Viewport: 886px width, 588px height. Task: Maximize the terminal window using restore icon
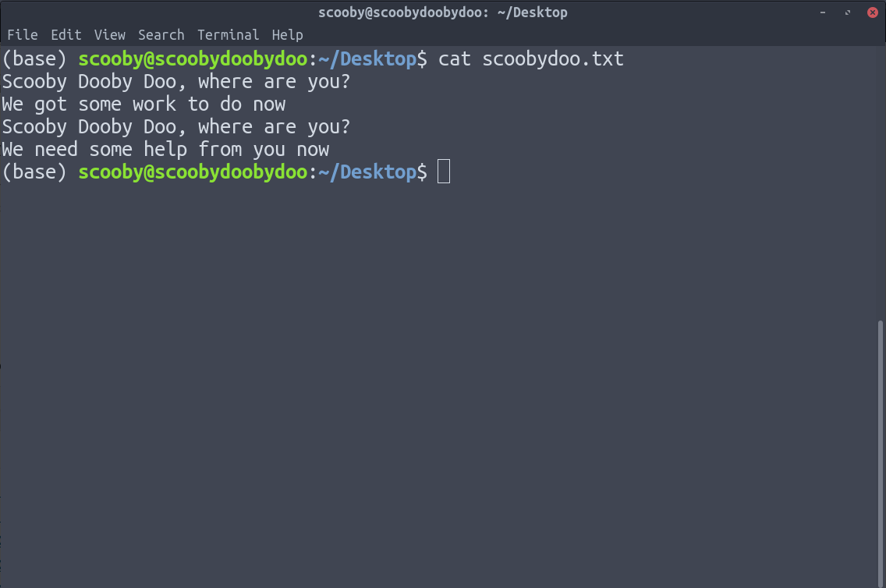(x=848, y=12)
